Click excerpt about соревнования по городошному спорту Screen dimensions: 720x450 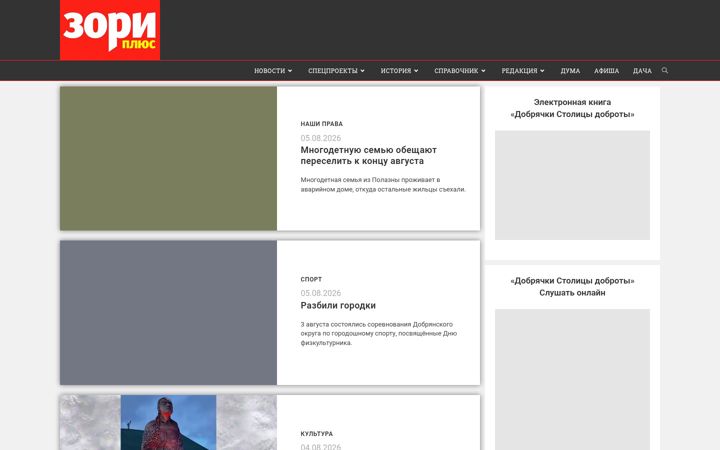coord(378,333)
